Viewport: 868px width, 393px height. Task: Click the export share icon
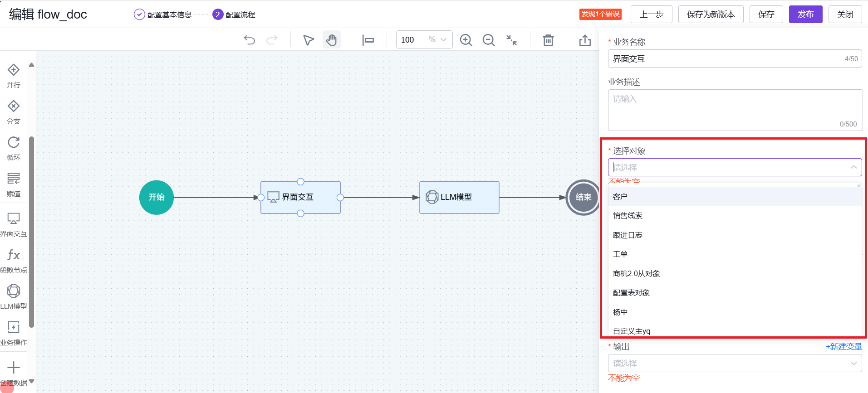(x=585, y=40)
